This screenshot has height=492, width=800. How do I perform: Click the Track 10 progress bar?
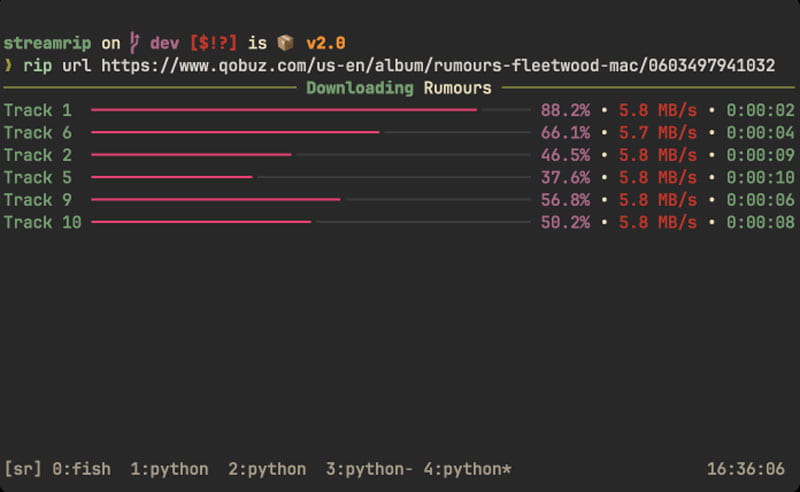click(x=311, y=222)
